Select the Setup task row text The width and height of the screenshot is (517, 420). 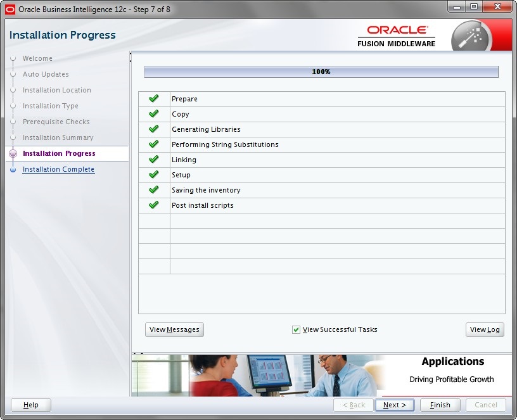pyautogui.click(x=181, y=175)
